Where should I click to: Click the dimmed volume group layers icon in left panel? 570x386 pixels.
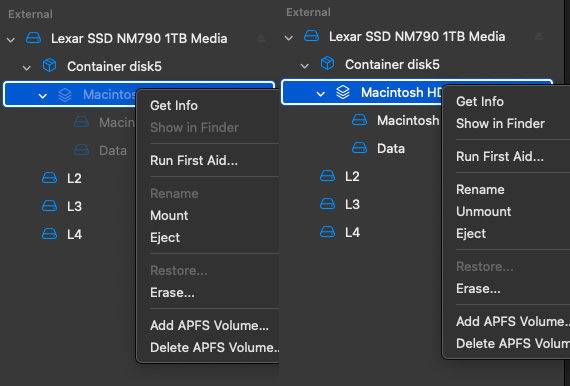(65, 95)
